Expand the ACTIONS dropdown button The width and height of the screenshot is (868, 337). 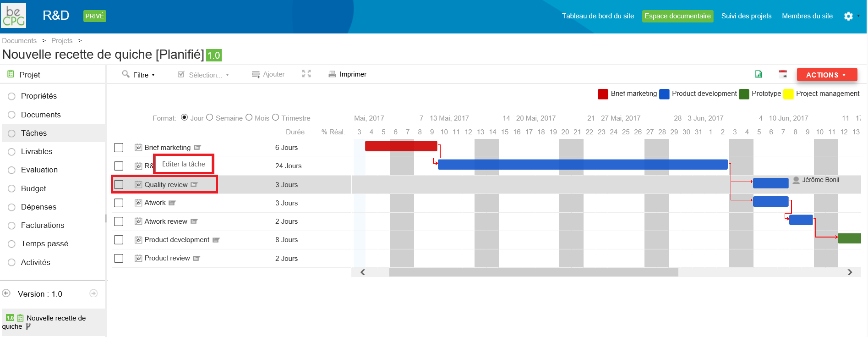point(827,75)
